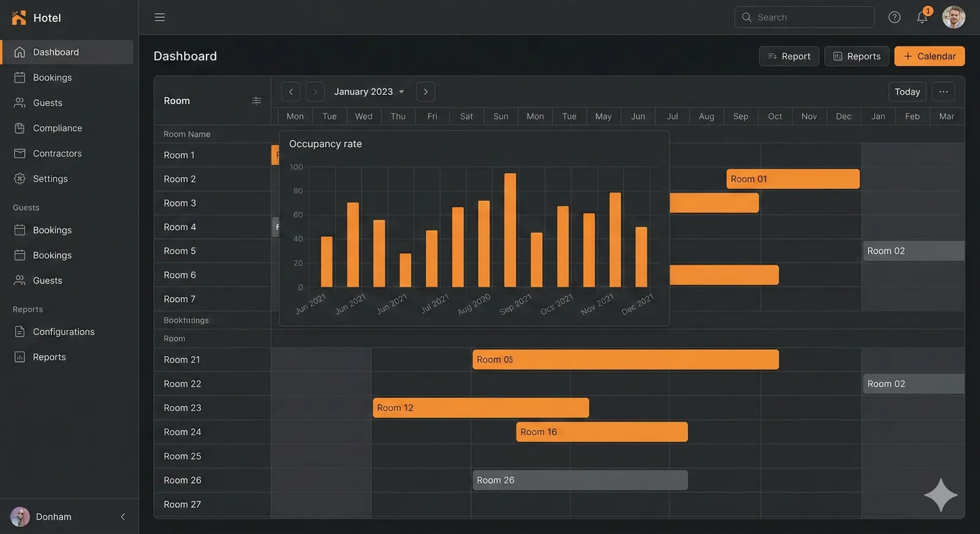Click the Occupancy rate chart title
This screenshot has width=980, height=534.
[325, 144]
